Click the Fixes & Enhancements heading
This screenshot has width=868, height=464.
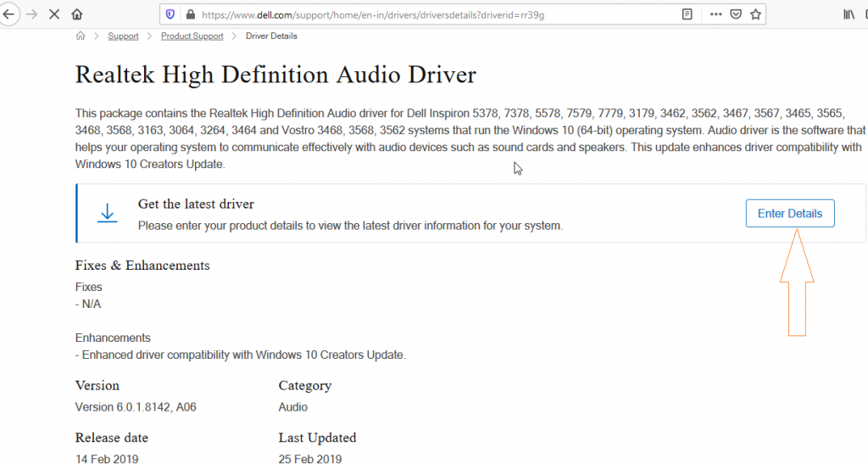pos(142,266)
